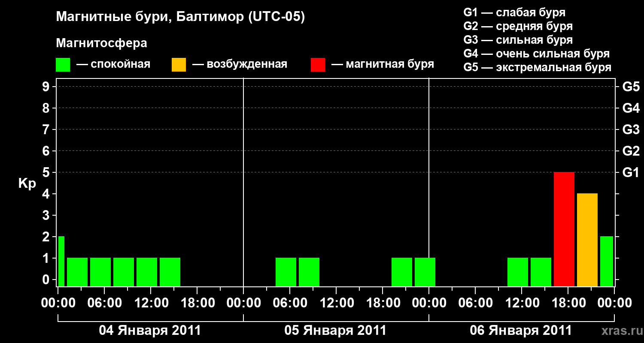Viewport: 644px width, 343px height.
Task: Click '18:00' time label under 06 January
Action: pos(568,303)
